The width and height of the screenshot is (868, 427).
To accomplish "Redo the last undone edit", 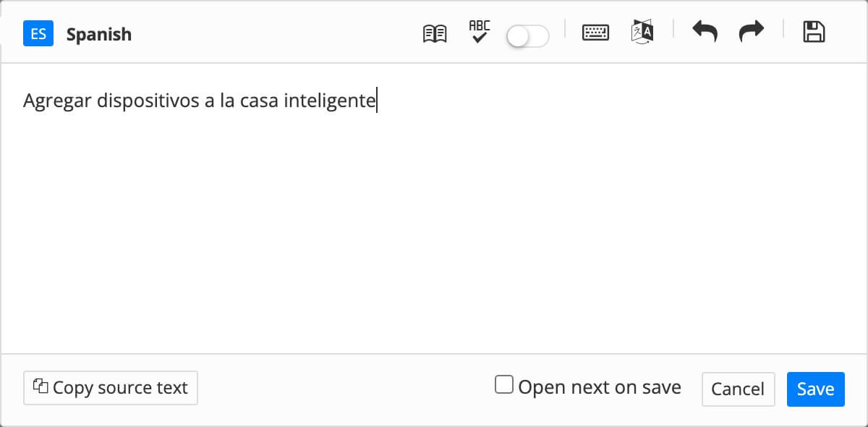I will [752, 33].
